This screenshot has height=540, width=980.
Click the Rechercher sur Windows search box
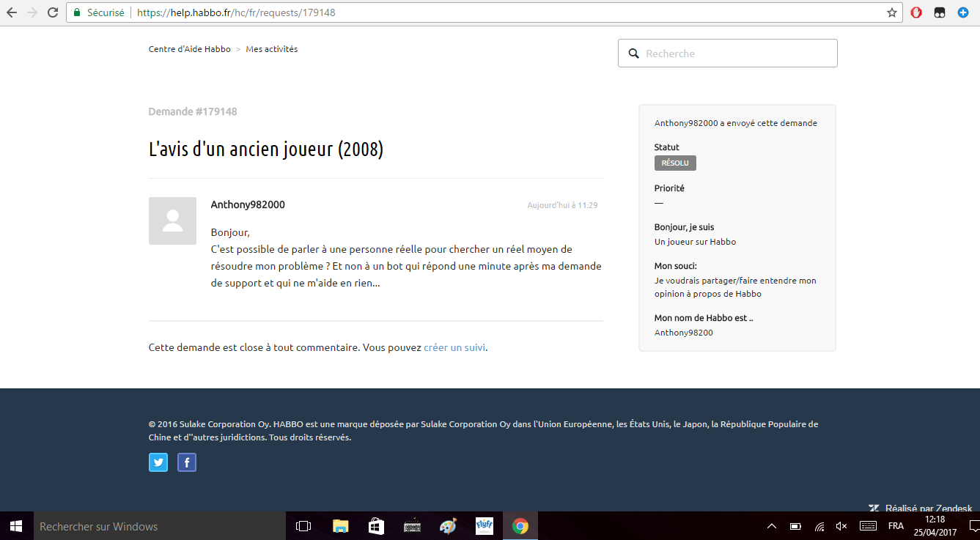tap(159, 526)
